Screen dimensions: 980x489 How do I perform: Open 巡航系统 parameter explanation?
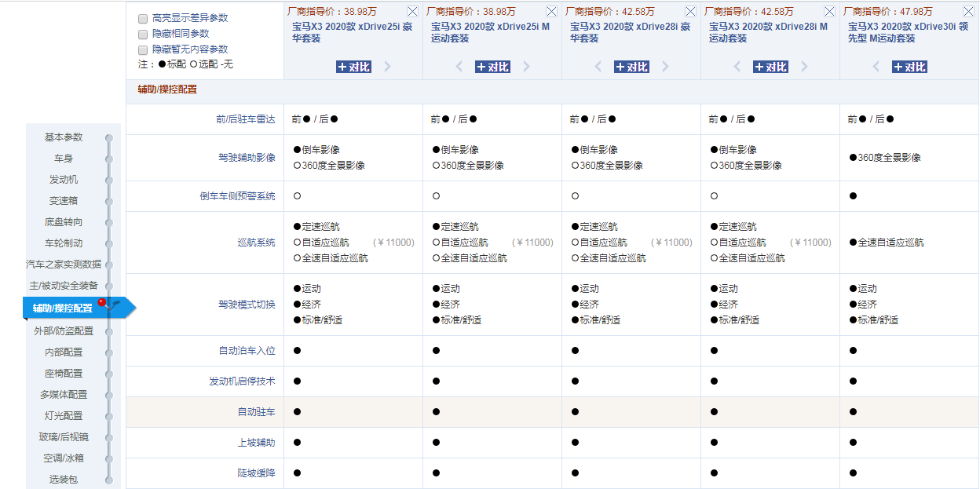click(x=256, y=243)
